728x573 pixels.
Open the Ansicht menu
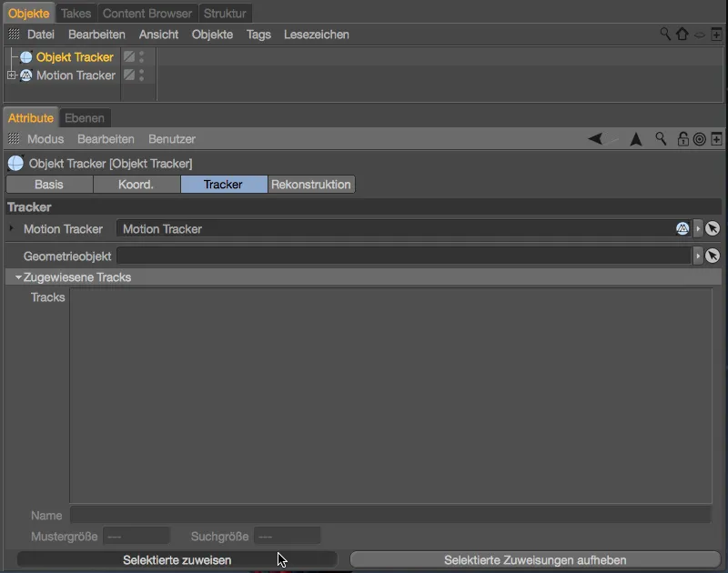pyautogui.click(x=158, y=35)
